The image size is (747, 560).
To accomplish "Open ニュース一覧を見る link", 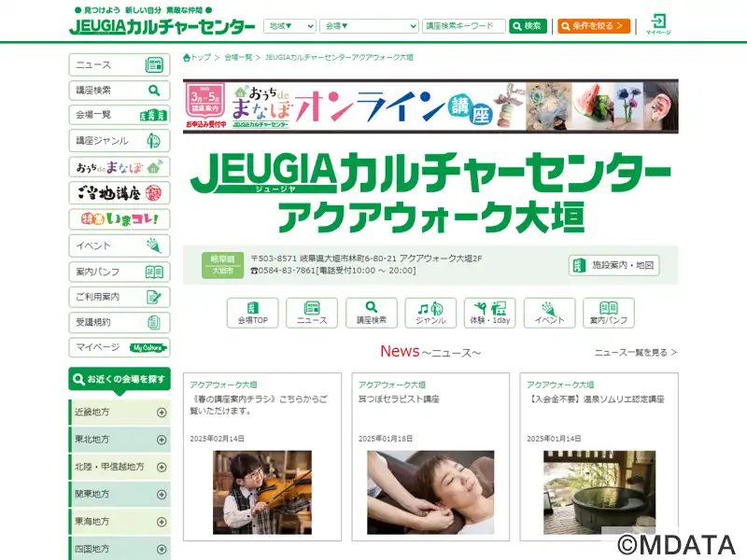I will pyautogui.click(x=636, y=353).
